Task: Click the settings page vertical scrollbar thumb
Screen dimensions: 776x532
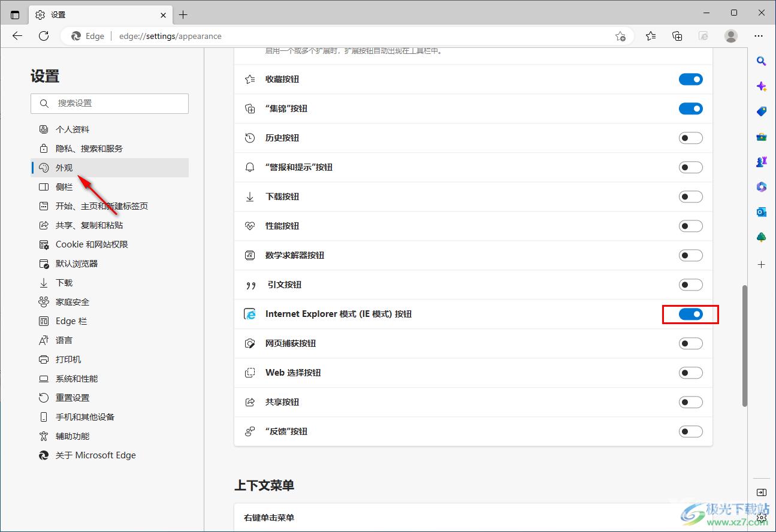Action: pyautogui.click(x=745, y=346)
